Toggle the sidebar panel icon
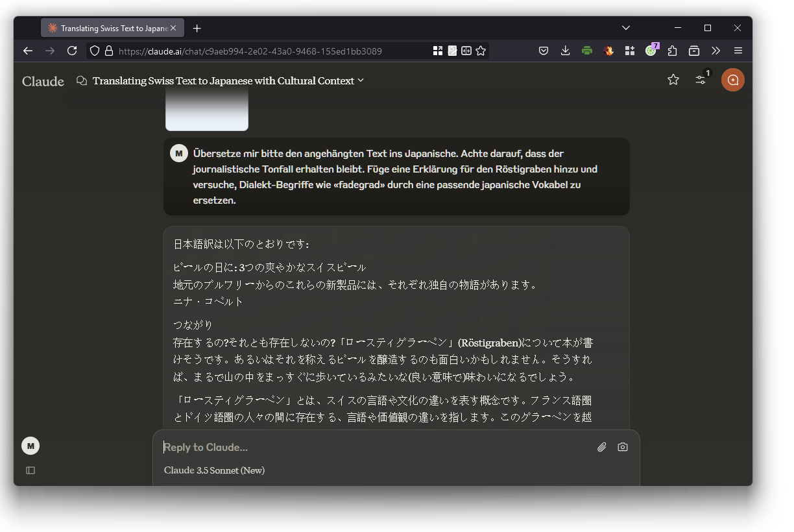794x532 pixels. pyautogui.click(x=30, y=470)
